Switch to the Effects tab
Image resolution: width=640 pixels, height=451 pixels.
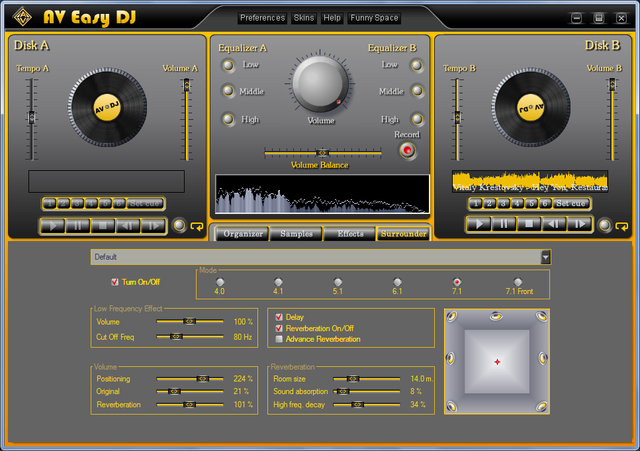[350, 233]
